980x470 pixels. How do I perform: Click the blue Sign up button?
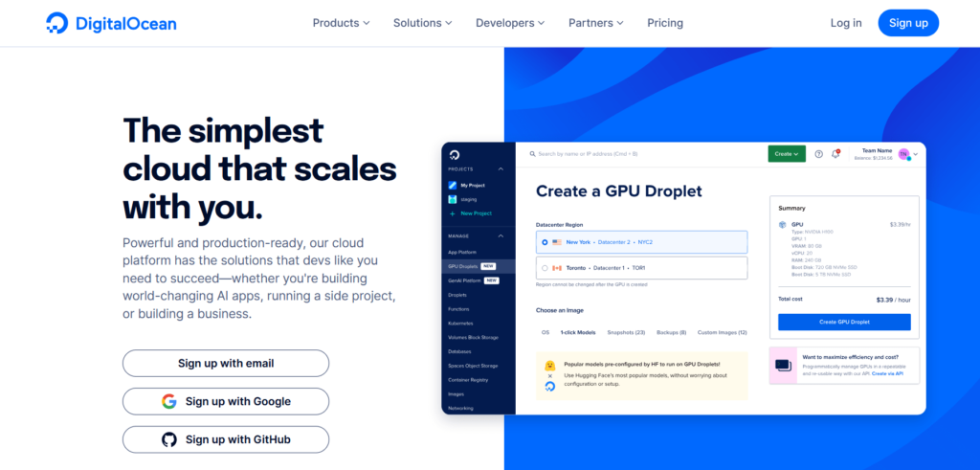[908, 23]
